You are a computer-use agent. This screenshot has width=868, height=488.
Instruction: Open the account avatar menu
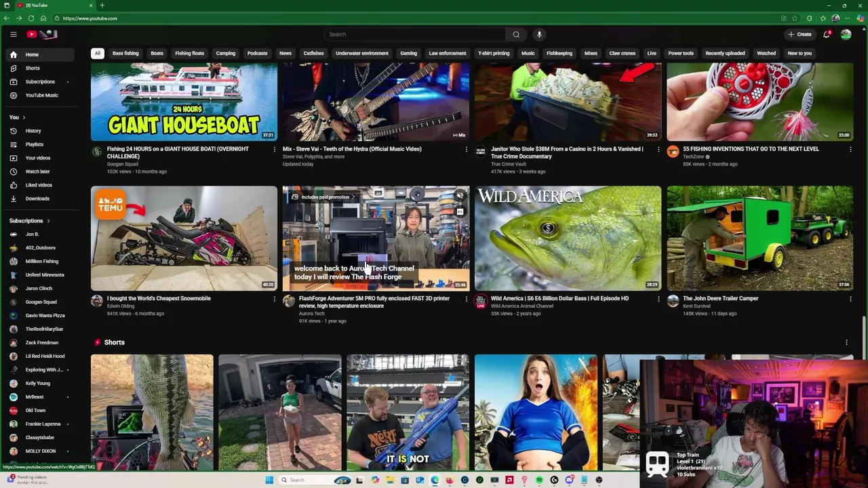pos(846,34)
